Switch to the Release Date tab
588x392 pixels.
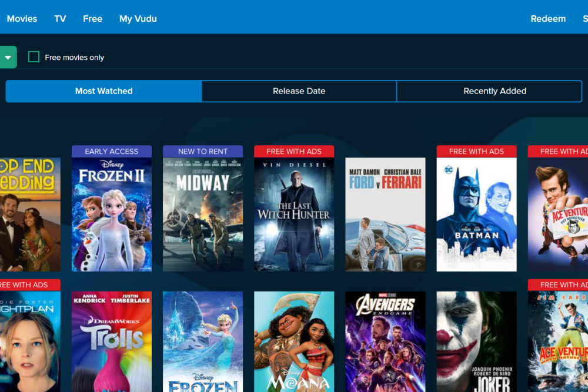coord(299,91)
